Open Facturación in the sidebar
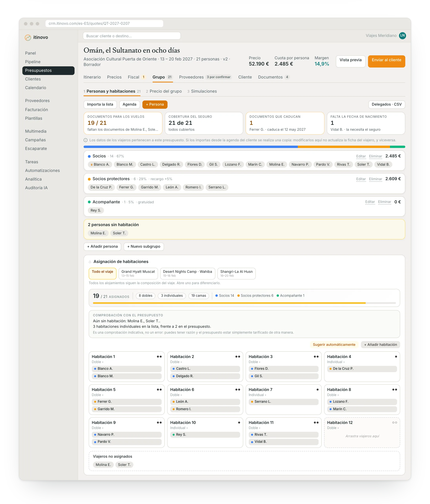This screenshot has height=504, width=430. (36, 110)
